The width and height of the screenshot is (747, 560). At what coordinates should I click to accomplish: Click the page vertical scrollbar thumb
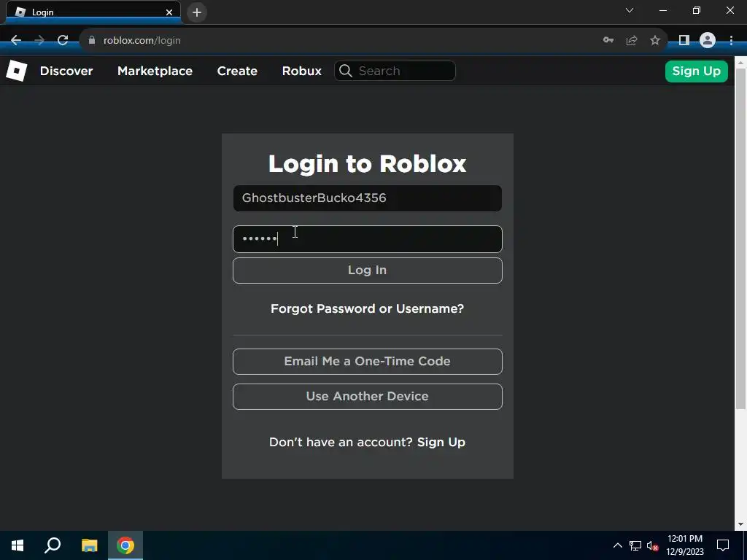click(x=740, y=238)
